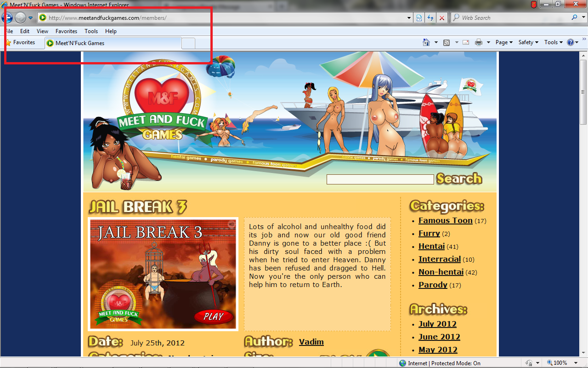Viewport: 588px width, 368px height.
Task: Click the site search text field
Action: pos(380,179)
